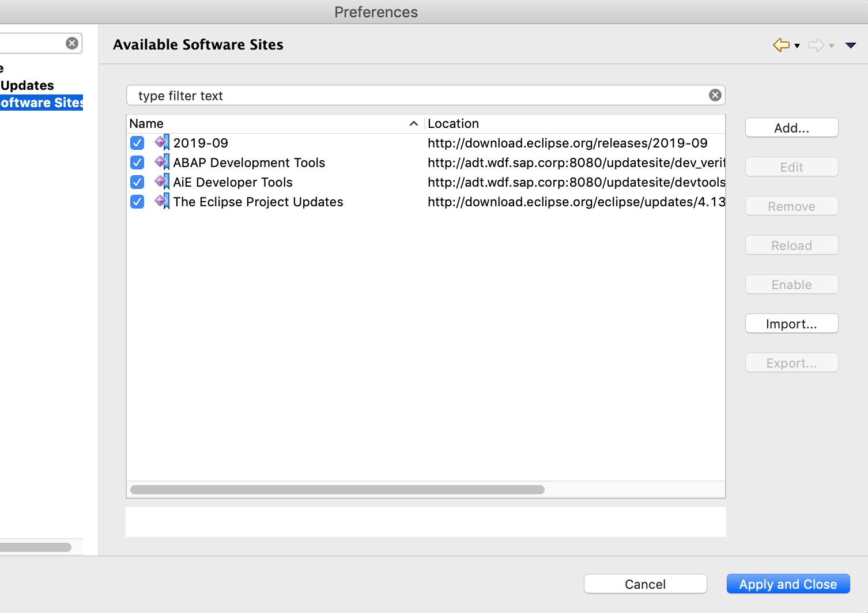Click the forward navigation arrow icon
Screen dimensions: 868x613
[x=816, y=45]
